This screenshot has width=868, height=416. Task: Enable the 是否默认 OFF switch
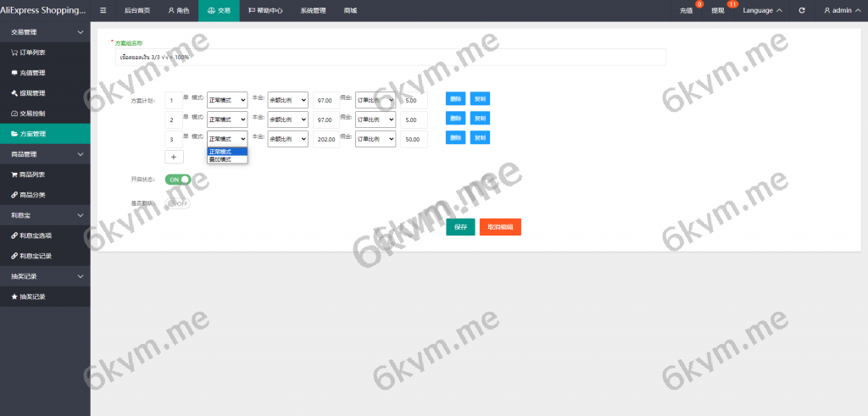178,203
